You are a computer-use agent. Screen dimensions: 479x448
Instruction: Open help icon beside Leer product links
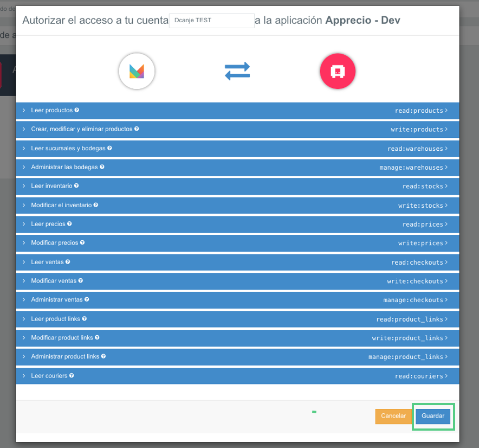pyautogui.click(x=85, y=319)
